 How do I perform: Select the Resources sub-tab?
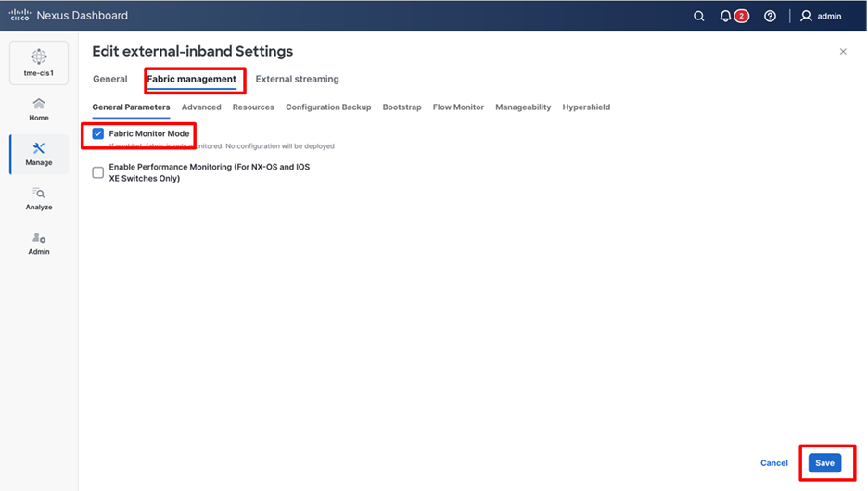click(253, 107)
